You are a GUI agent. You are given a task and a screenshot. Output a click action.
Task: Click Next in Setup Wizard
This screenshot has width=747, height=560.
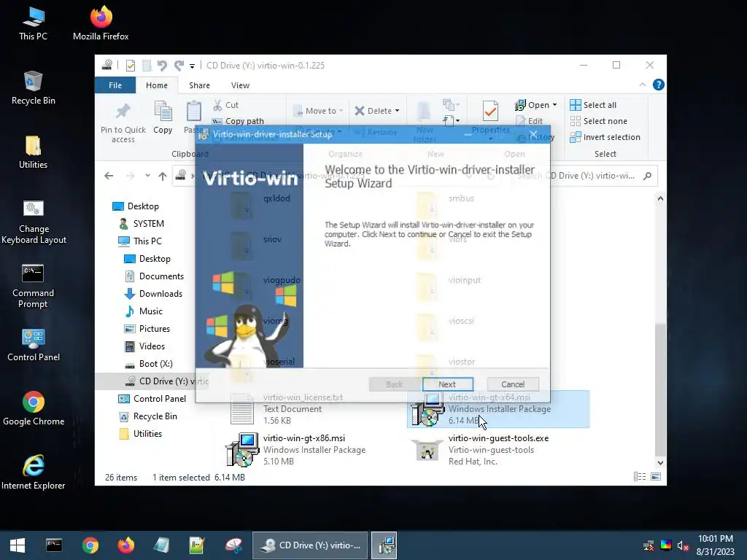pos(447,384)
